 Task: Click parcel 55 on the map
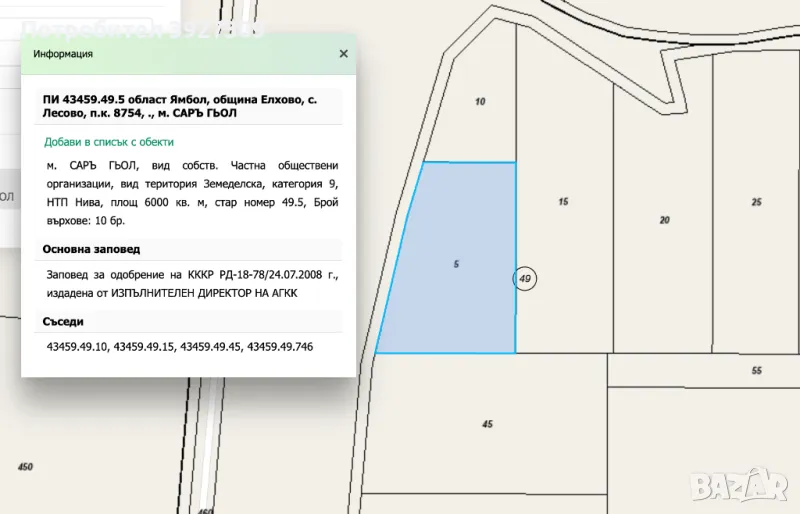756,370
